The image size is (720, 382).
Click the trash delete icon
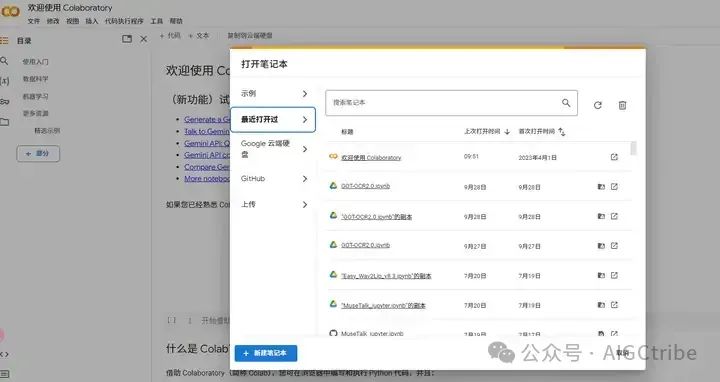pos(622,105)
